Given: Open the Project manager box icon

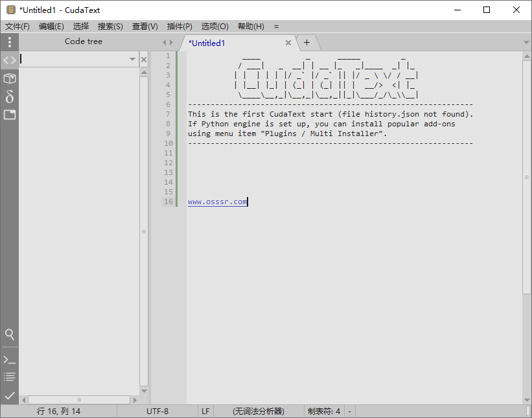Looking at the screenshot, I should point(9,78).
